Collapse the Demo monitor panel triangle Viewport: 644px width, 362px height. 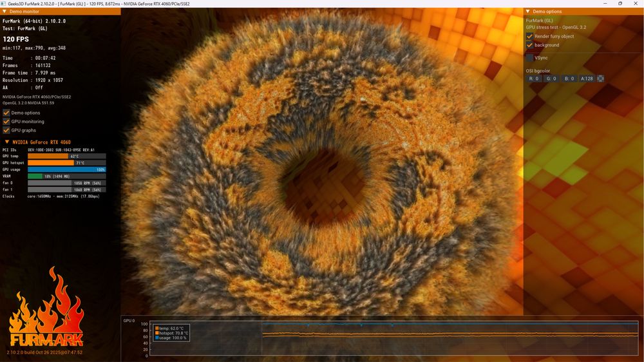(x=5, y=12)
